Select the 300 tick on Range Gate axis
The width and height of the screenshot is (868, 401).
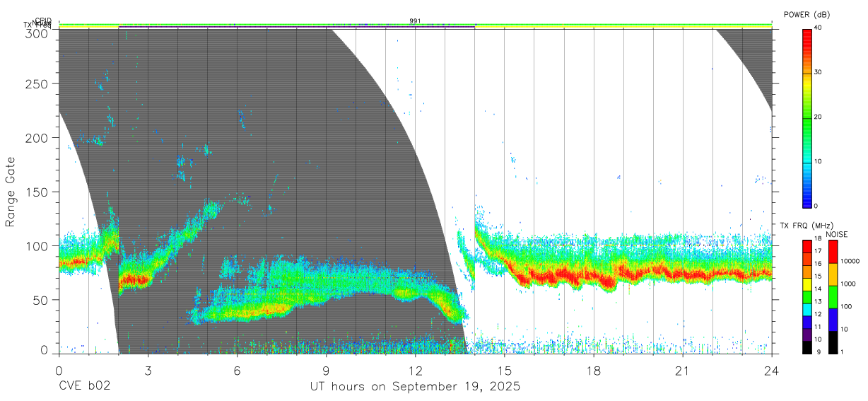click(38, 33)
